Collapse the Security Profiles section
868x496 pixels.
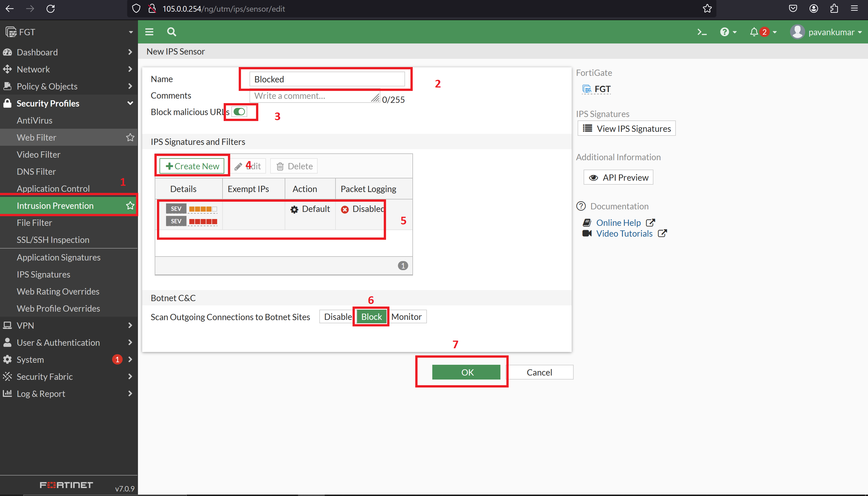click(48, 103)
